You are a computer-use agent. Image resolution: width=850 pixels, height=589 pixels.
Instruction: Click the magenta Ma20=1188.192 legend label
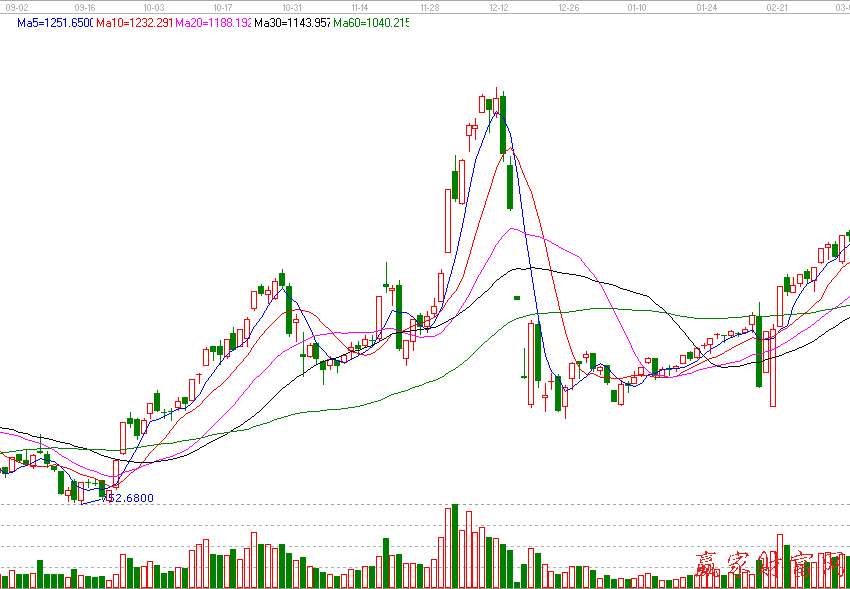(x=213, y=23)
